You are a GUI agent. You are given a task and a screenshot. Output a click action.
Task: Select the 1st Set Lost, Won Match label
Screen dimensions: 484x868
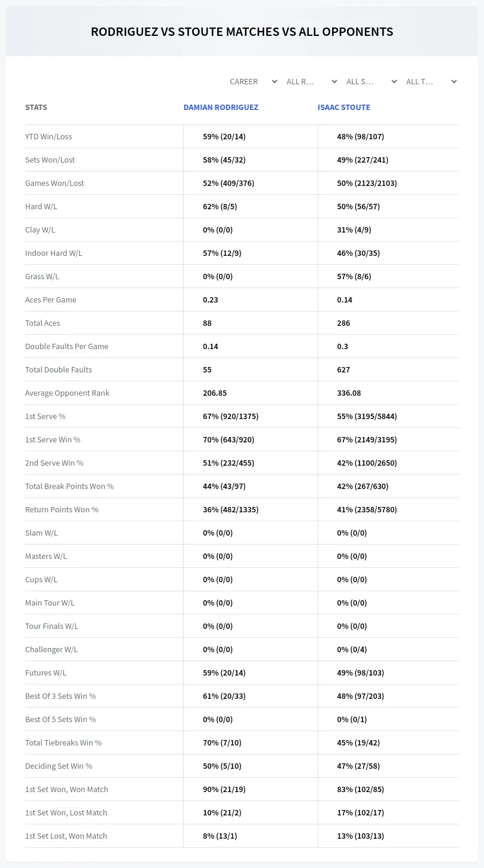click(66, 836)
